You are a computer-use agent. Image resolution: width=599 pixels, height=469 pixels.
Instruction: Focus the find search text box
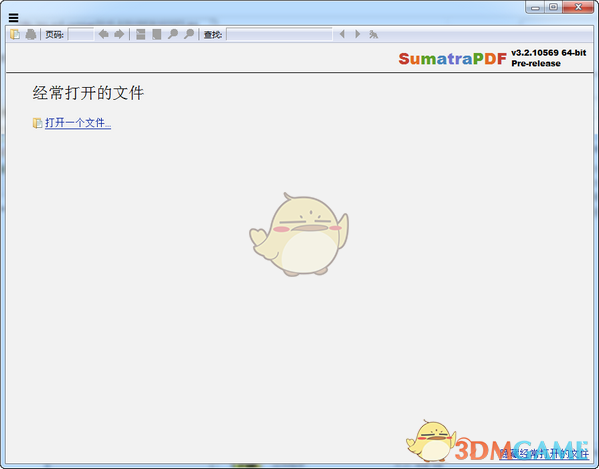(279, 34)
